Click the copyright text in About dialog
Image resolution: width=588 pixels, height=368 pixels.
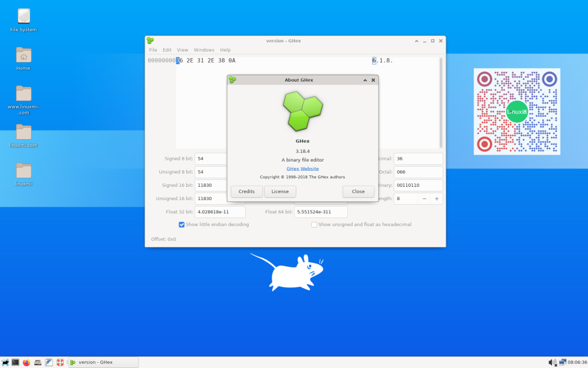click(302, 177)
